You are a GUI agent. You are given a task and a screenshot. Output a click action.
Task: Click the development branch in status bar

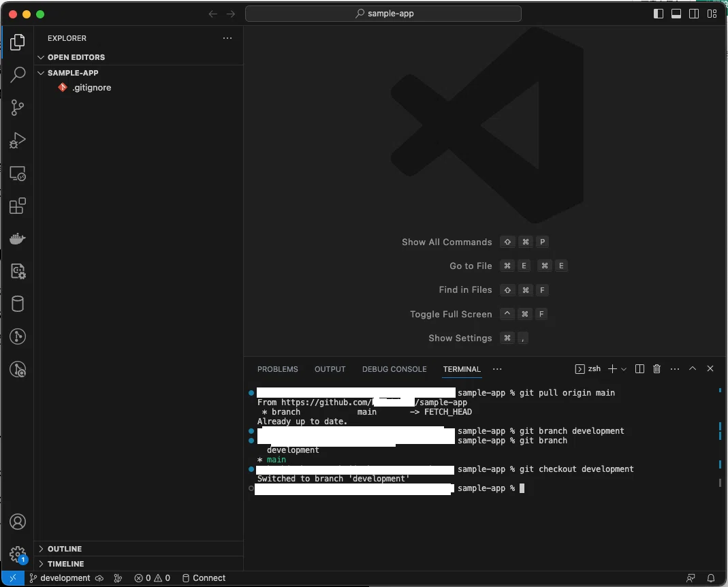coord(60,578)
